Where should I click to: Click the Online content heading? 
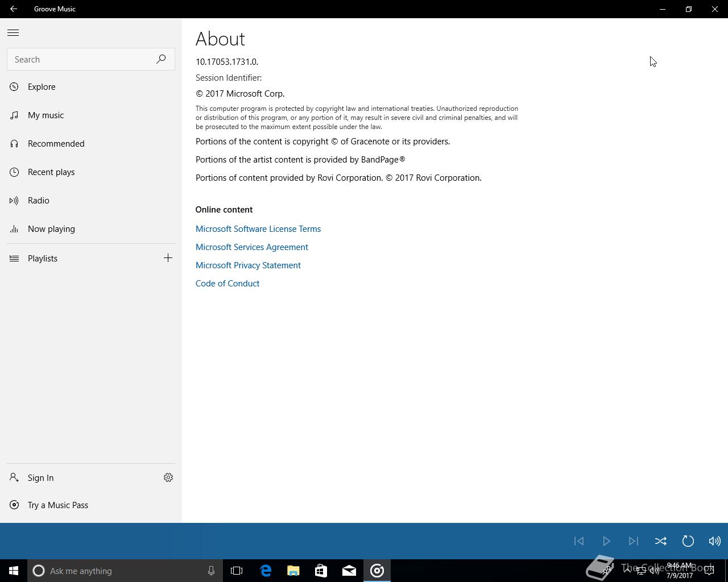point(224,210)
